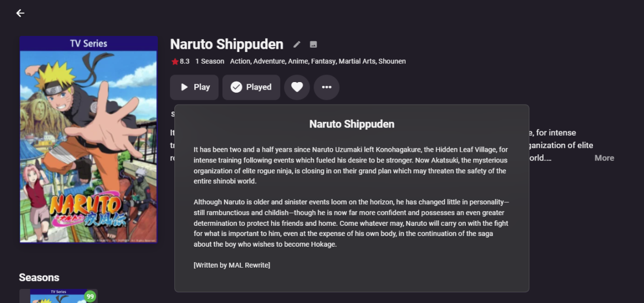
Task: Select the Action genre link
Action: coord(240,61)
